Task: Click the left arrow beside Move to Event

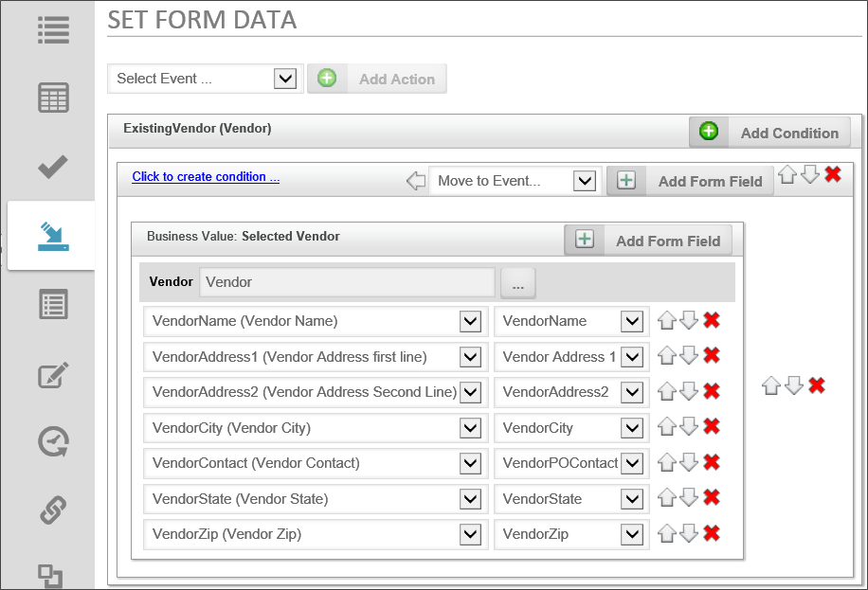Action: (415, 181)
